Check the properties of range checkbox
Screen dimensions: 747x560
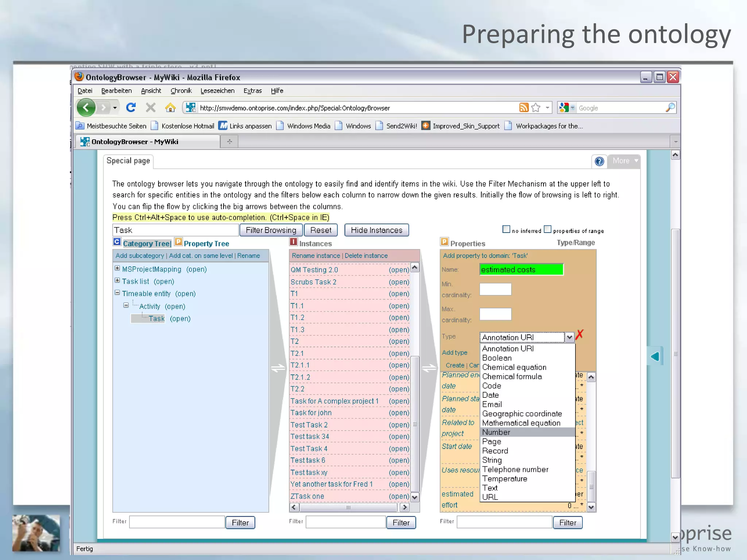[547, 229]
